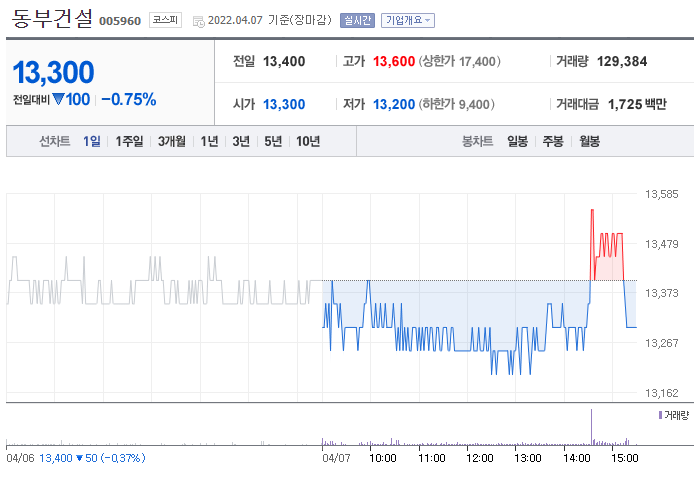Viewport: 694px width, 477px height.
Task: Click the 13,479 y-axis label
Action: point(661,244)
